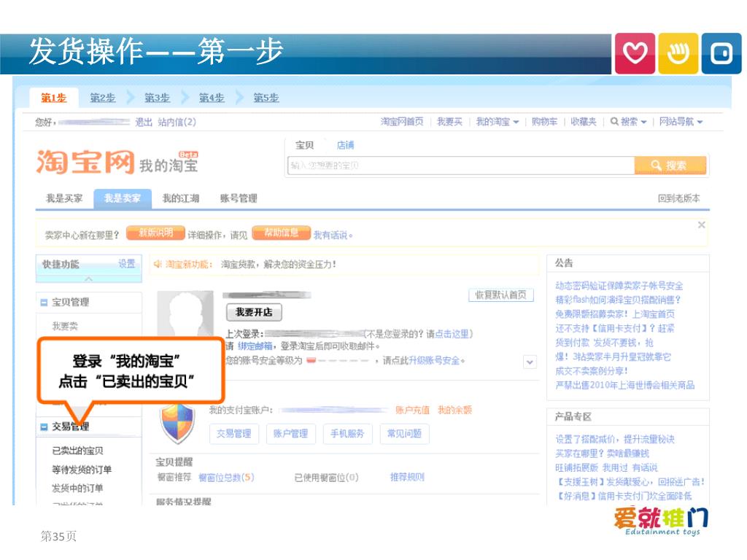Select the 我是卖家 tab

tap(123, 198)
